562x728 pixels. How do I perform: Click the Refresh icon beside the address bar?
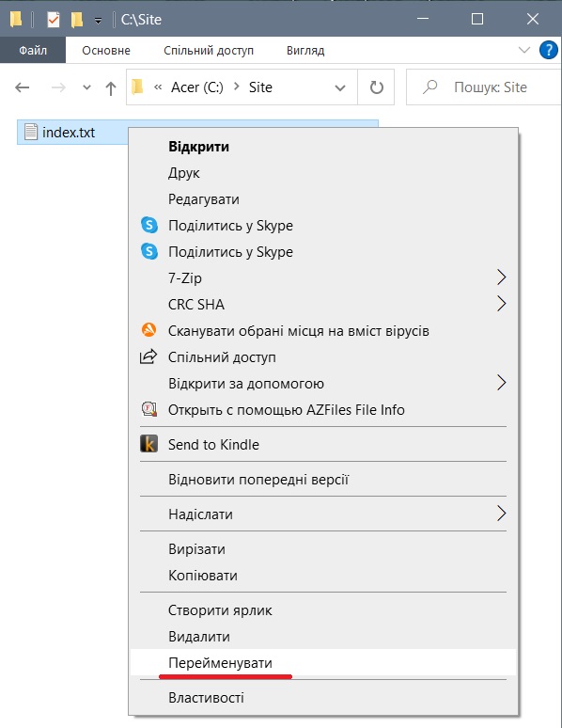(x=376, y=87)
